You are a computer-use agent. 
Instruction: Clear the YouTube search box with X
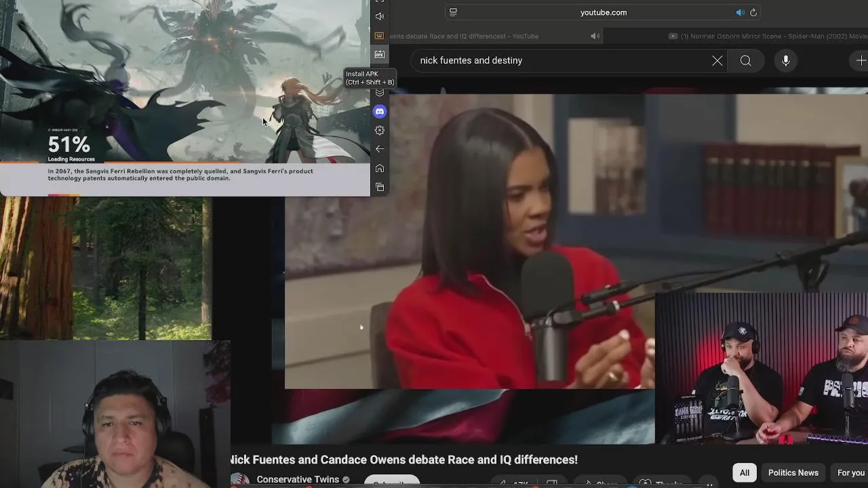pos(717,61)
